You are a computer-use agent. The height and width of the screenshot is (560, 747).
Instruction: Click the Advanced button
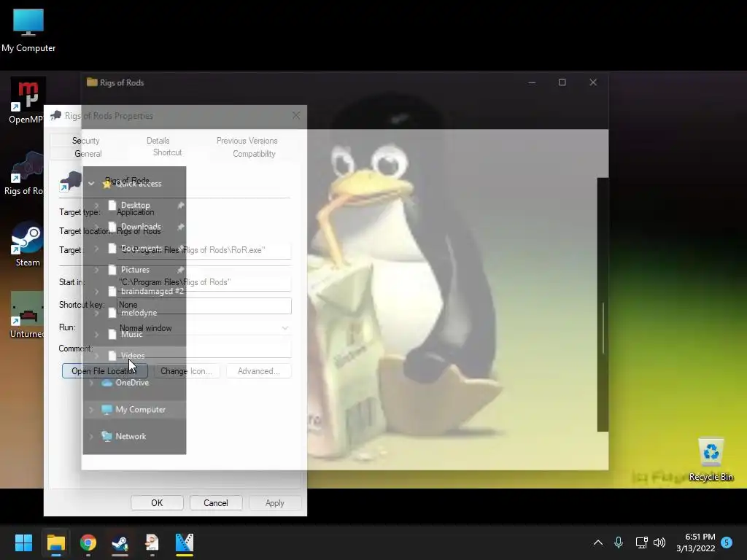(259, 371)
